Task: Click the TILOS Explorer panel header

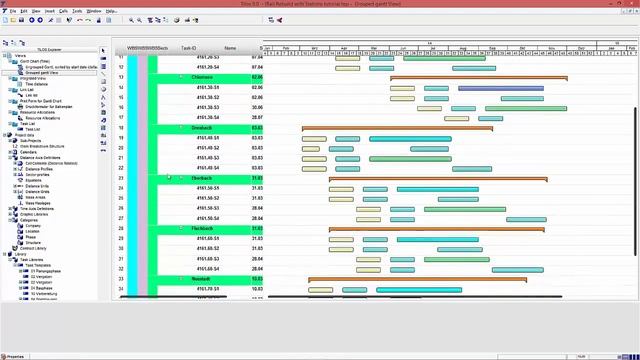Action: point(49,49)
